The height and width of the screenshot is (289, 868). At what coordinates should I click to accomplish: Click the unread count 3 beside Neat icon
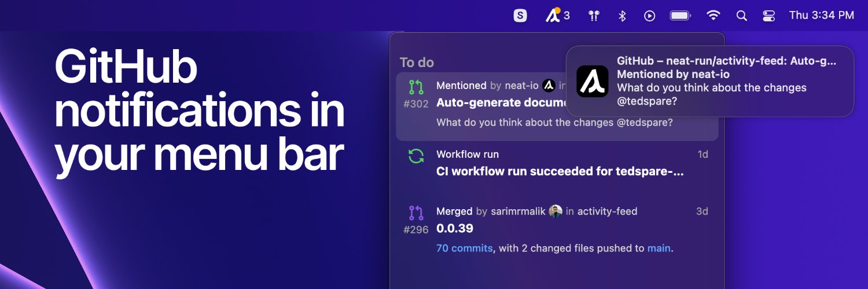click(x=567, y=16)
